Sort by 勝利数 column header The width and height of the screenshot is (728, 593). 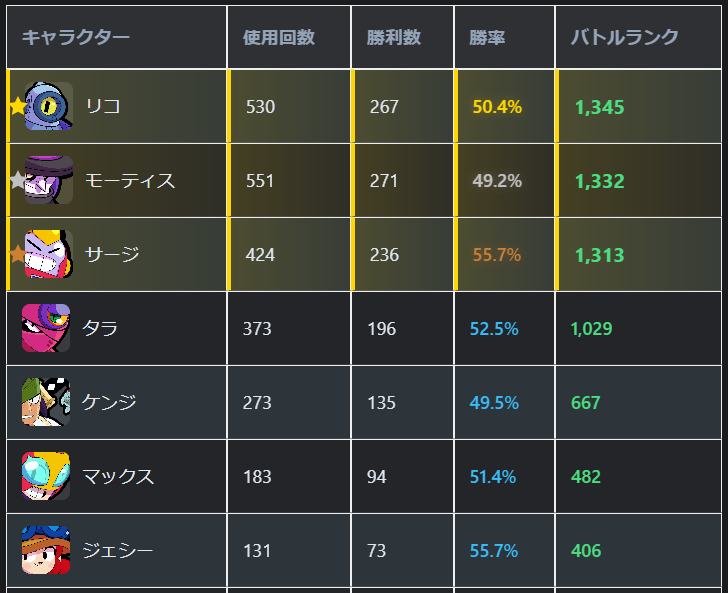click(394, 38)
